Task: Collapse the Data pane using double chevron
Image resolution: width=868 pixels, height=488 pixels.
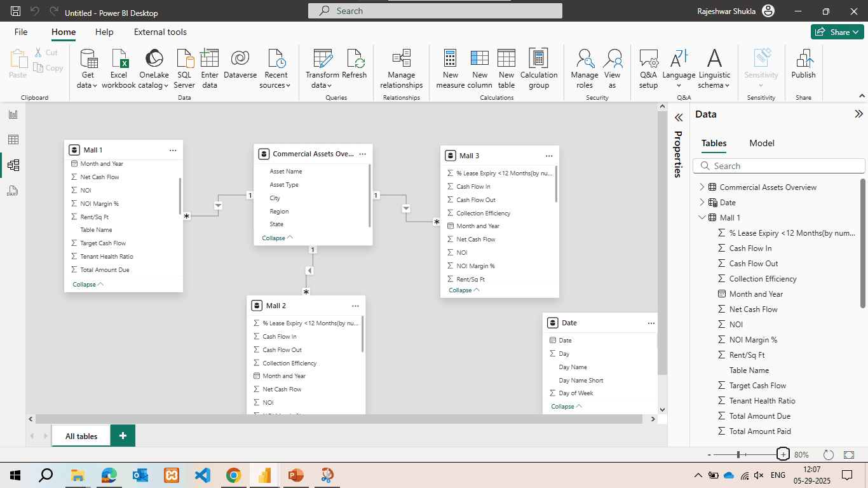Action: [858, 114]
